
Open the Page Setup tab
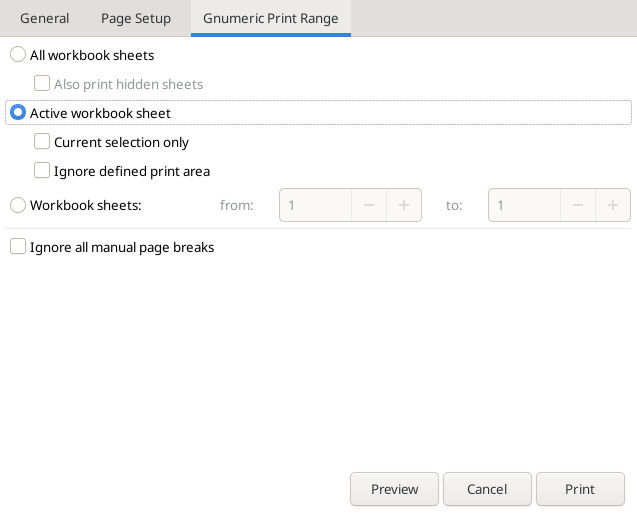pyautogui.click(x=136, y=18)
